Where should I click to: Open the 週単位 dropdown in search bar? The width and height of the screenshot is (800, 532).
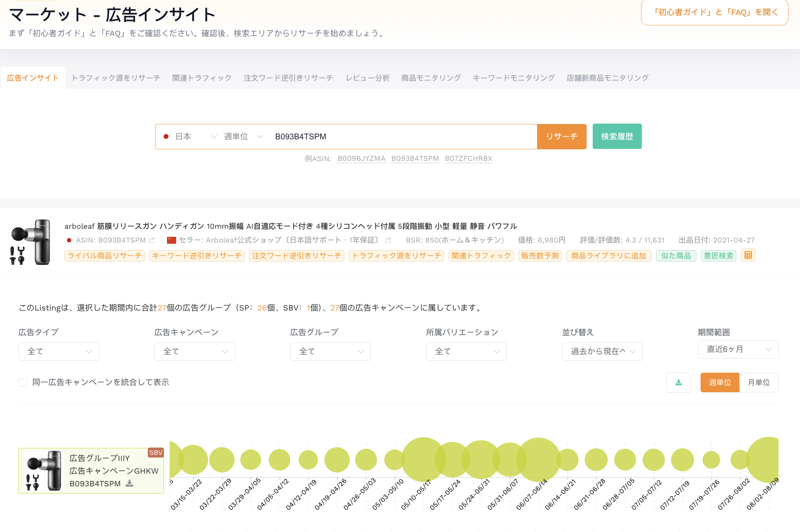243,137
